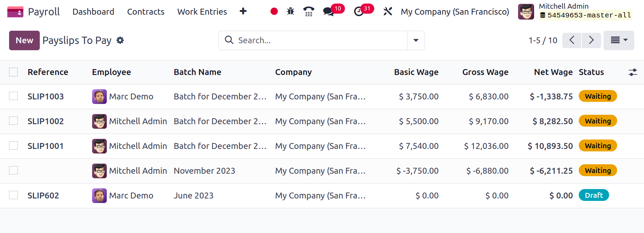The image size is (644, 233).
Task: Click the New button
Action: tap(24, 40)
